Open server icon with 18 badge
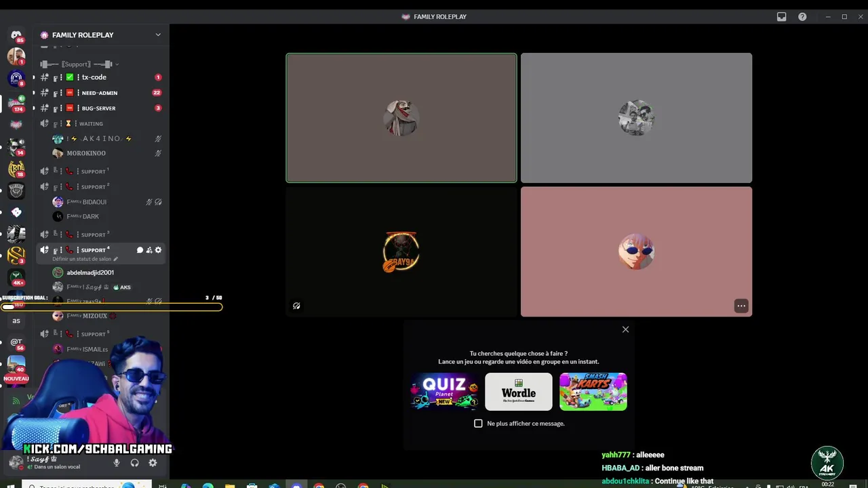This screenshot has width=868, height=488. [x=16, y=168]
